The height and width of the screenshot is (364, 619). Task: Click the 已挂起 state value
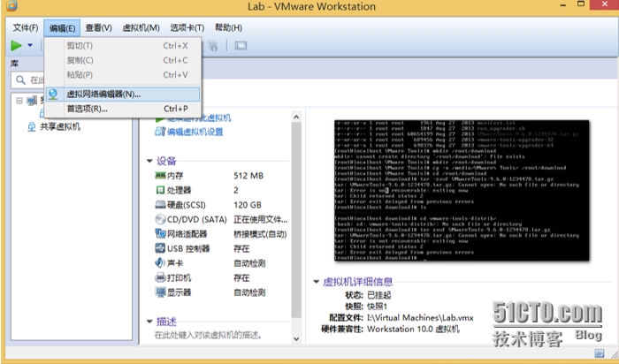pyautogui.click(x=378, y=295)
